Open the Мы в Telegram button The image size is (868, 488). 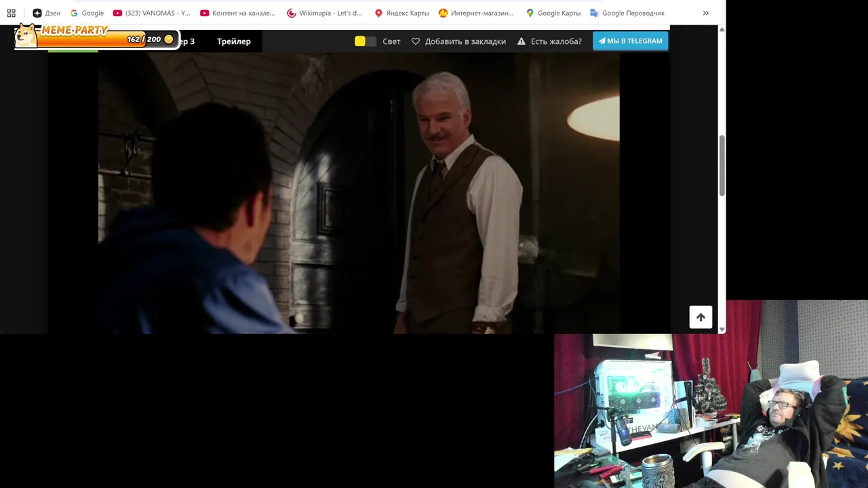(630, 41)
